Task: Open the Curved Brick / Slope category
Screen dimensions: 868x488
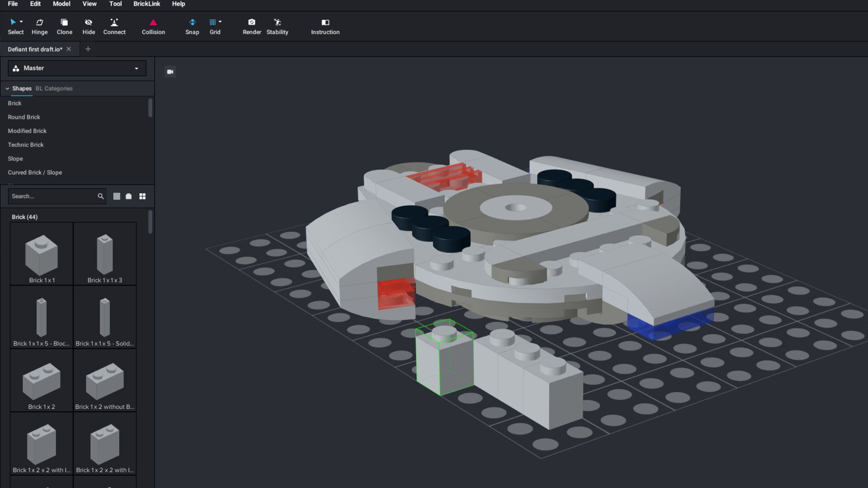Action: click(x=34, y=172)
